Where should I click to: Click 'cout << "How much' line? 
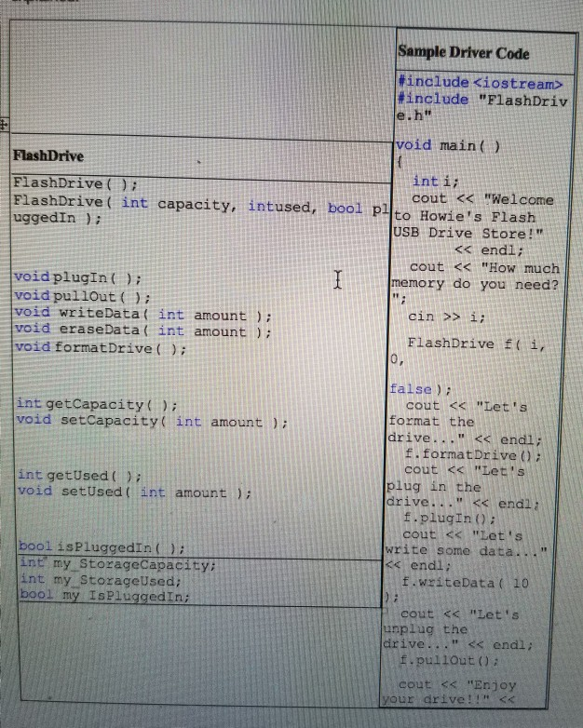pos(484,268)
